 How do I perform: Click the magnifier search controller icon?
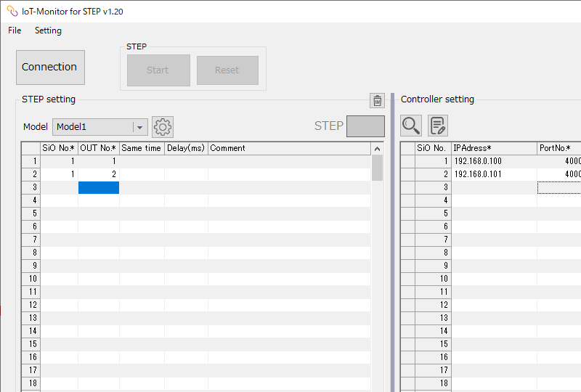(411, 126)
